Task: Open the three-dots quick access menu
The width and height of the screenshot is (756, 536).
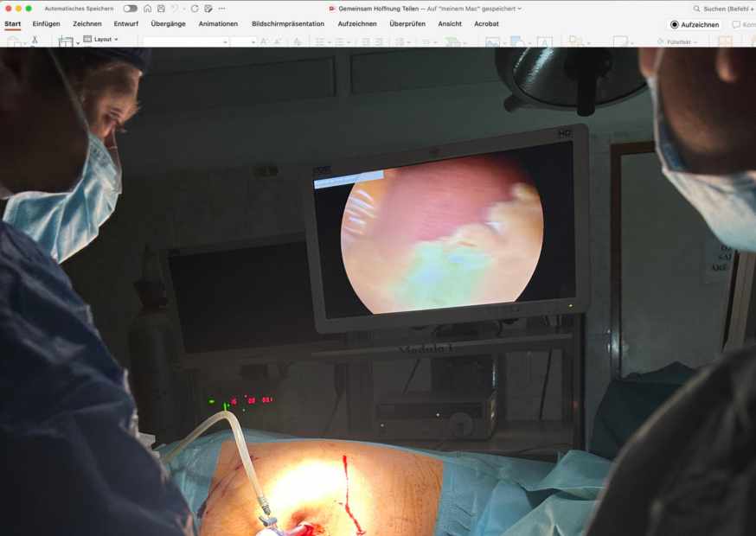Action: pos(221,9)
